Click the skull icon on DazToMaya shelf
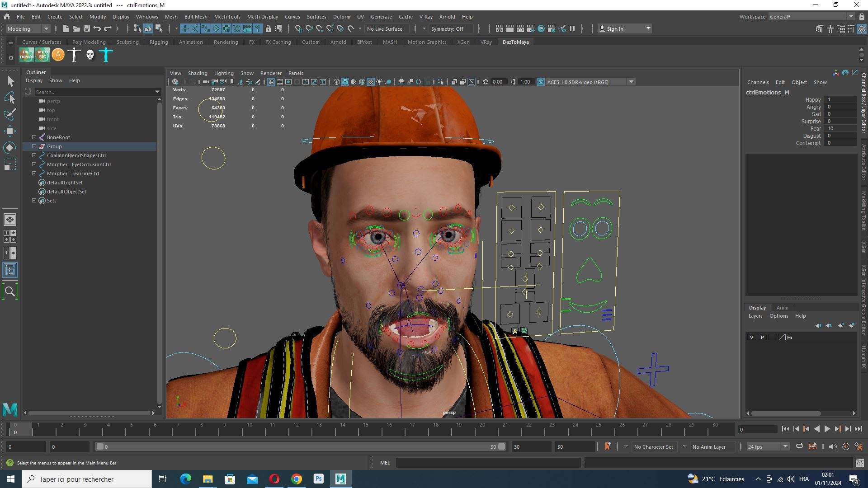The height and width of the screenshot is (488, 868). pyautogui.click(x=90, y=55)
